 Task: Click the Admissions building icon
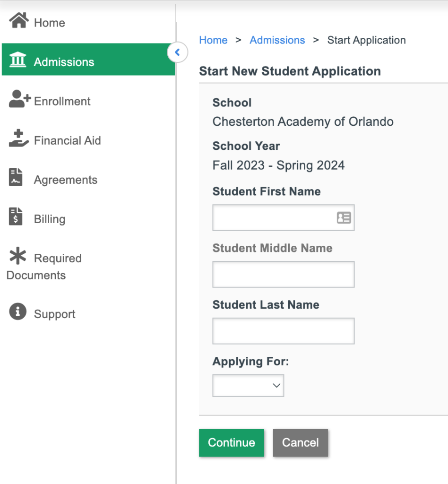[18, 59]
